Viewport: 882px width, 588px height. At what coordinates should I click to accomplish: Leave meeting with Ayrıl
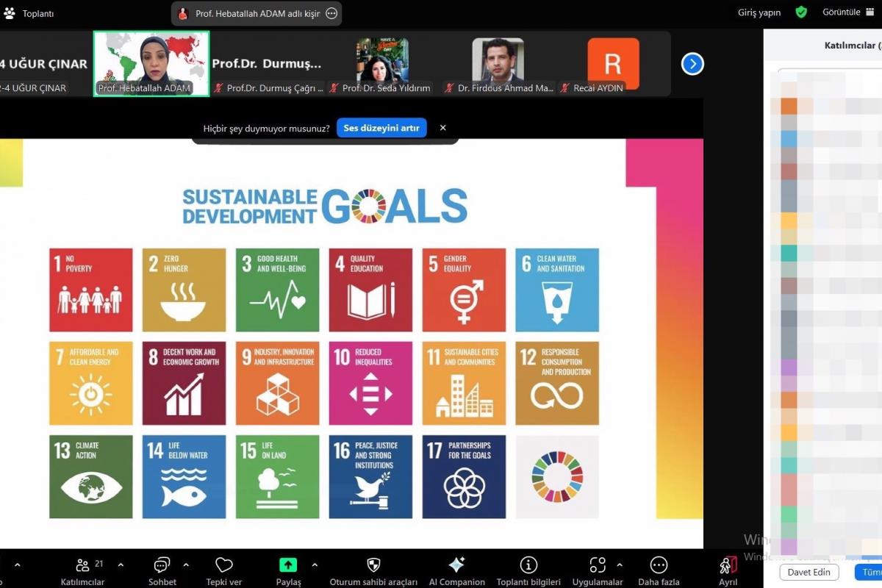coord(728,571)
